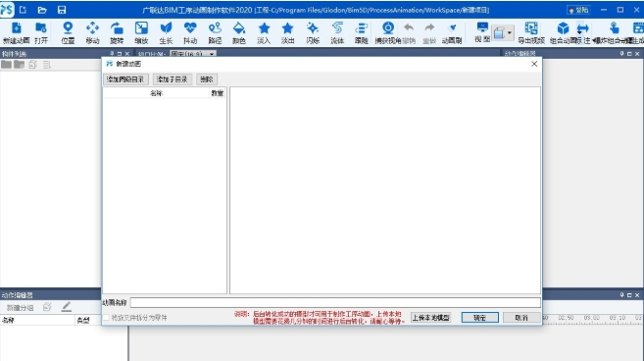Click the 删除 delete button in dialog
This screenshot has height=361, width=644.
[x=207, y=79]
